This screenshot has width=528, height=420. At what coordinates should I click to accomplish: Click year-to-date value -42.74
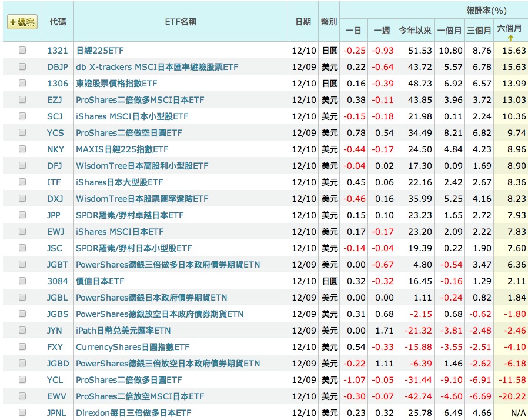point(418,396)
